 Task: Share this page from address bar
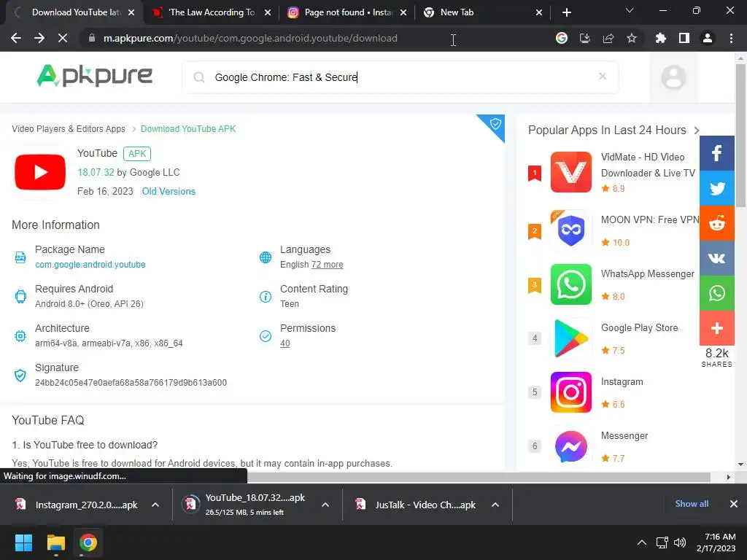(x=608, y=38)
